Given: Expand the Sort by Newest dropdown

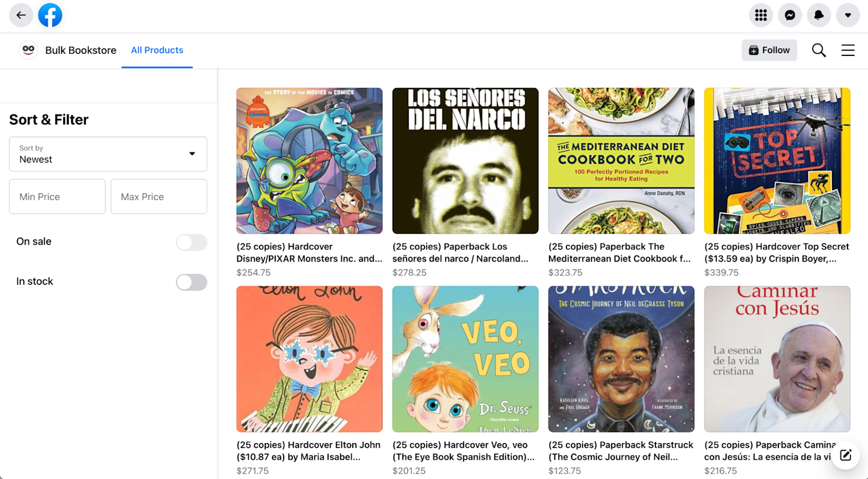Looking at the screenshot, I should click(108, 154).
